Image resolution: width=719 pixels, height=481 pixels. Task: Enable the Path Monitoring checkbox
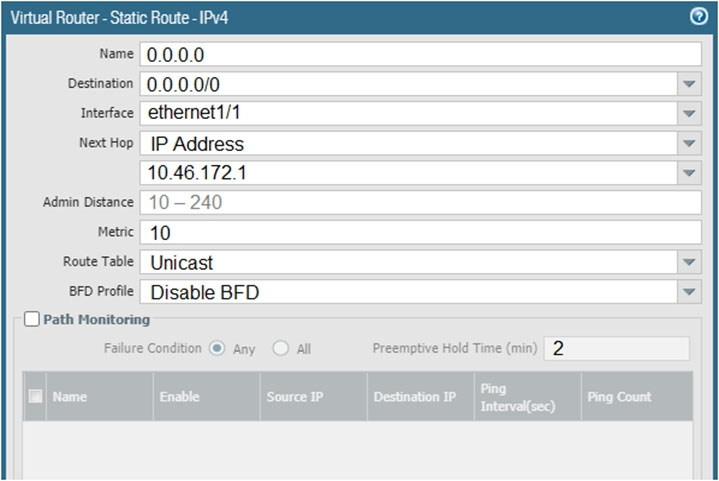tap(32, 319)
